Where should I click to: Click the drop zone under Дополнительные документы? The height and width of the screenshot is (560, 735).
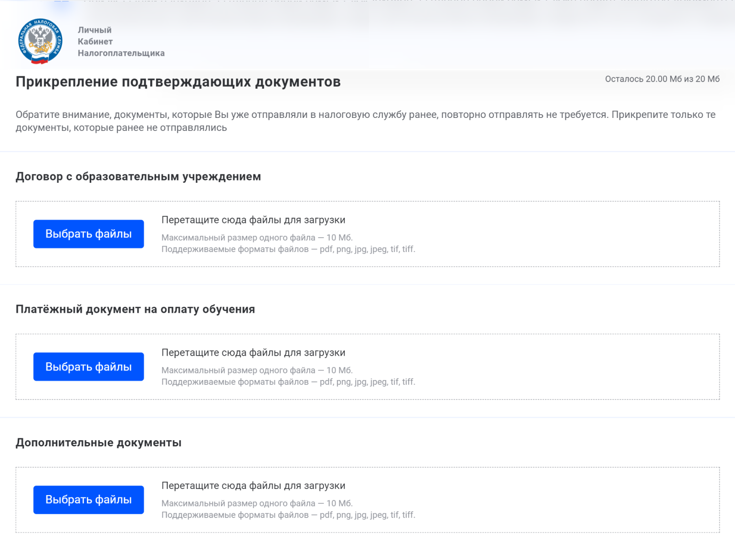tap(367, 500)
